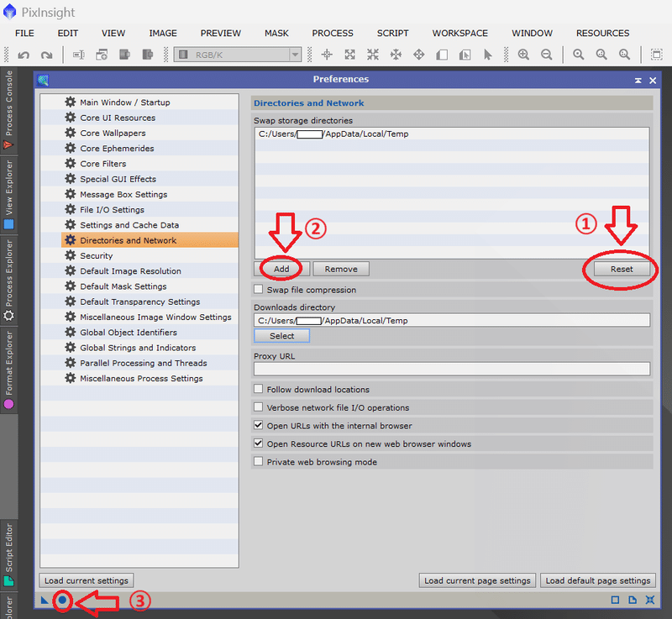The width and height of the screenshot is (672, 619).
Task: Open the FILE menu
Action: point(24,33)
